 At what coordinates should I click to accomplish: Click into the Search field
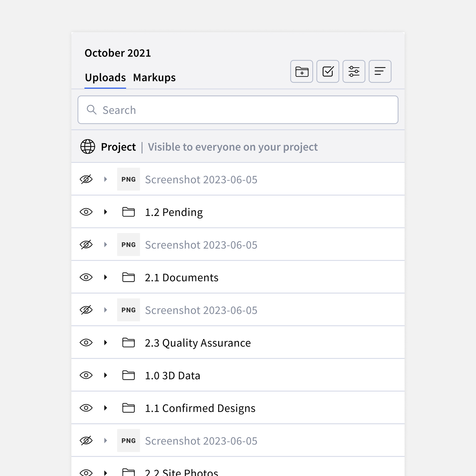pyautogui.click(x=238, y=110)
